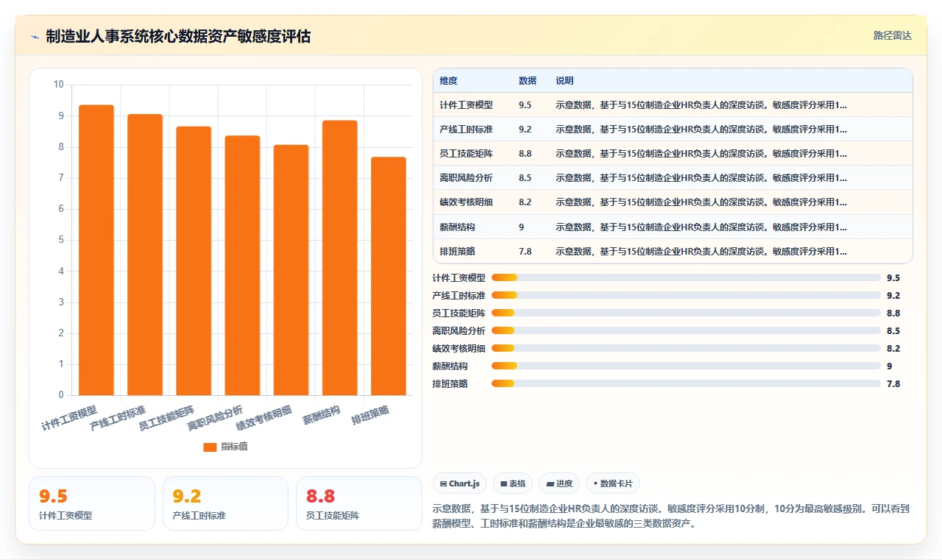Click the 排班策略 label in the progress list
Image resolution: width=942 pixels, height=560 pixels.
(x=450, y=383)
